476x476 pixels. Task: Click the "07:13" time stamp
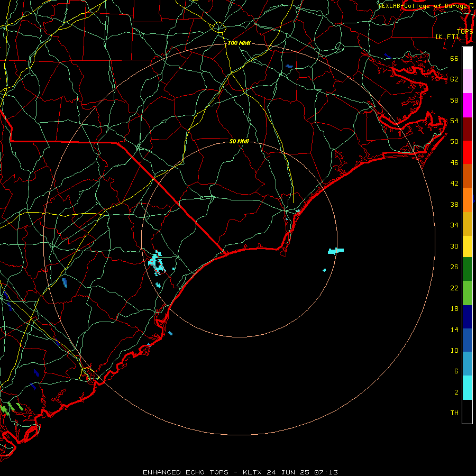[x=326, y=472]
